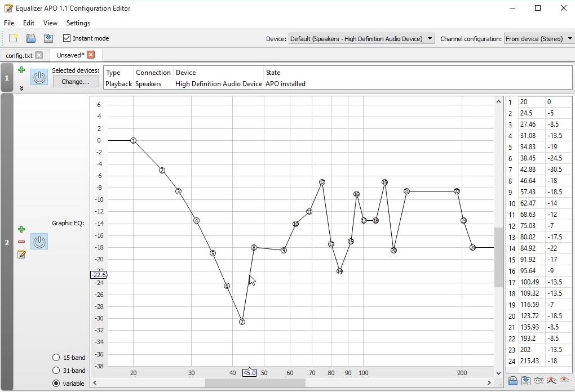Select frequency cell 75.03 in row 12
The width and height of the screenshot is (575, 392).
[532, 226]
